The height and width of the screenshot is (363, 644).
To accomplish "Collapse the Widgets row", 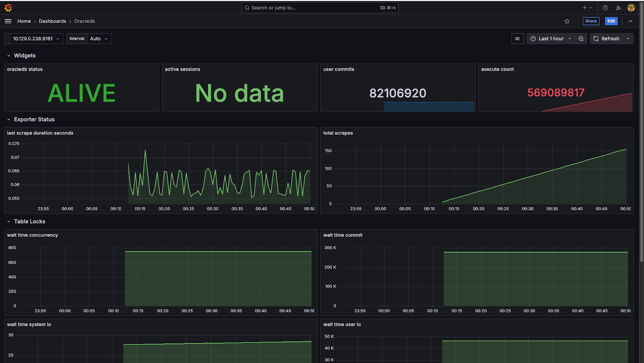I will (8, 56).
